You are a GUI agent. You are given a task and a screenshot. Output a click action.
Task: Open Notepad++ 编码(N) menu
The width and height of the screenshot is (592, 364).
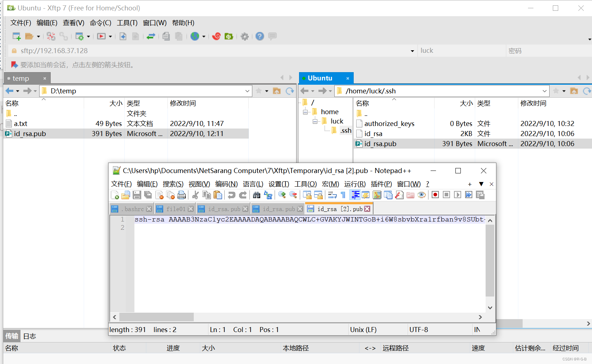(x=226, y=184)
